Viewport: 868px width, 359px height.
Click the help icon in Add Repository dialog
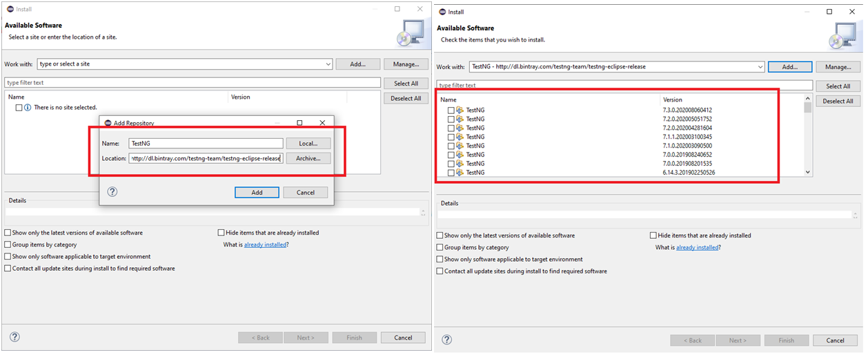coord(112,192)
